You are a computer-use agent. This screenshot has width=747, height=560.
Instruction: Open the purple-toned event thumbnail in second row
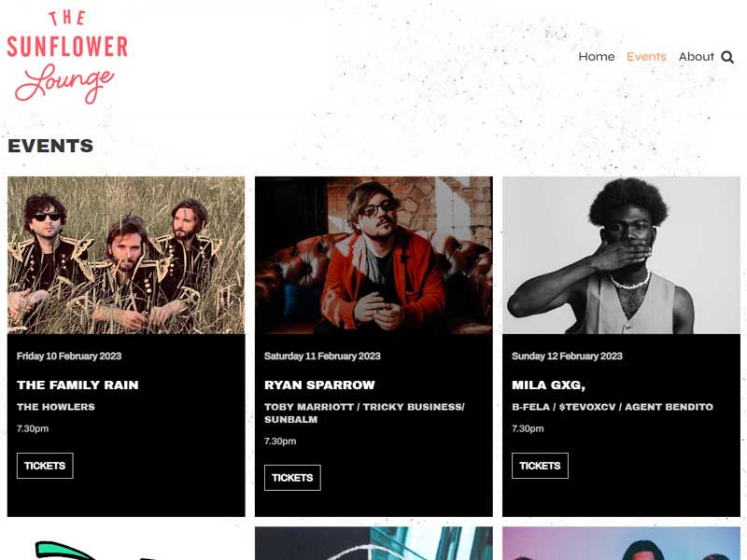(621, 543)
